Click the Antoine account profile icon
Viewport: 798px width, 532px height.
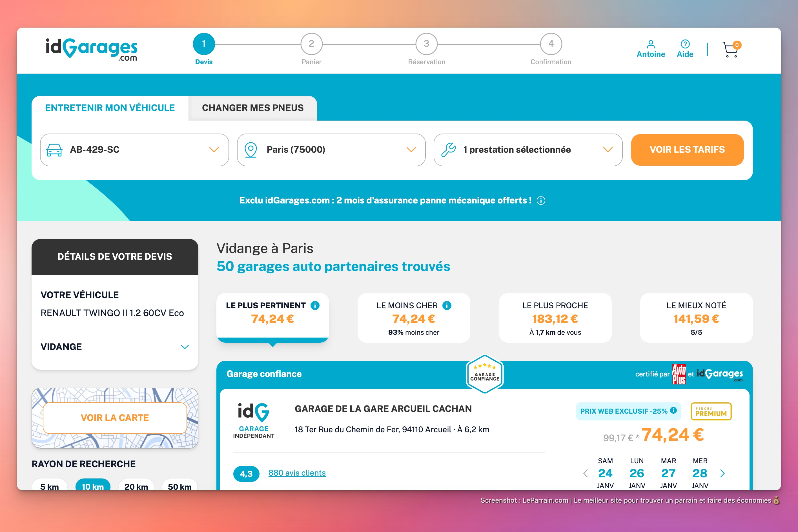click(650, 45)
